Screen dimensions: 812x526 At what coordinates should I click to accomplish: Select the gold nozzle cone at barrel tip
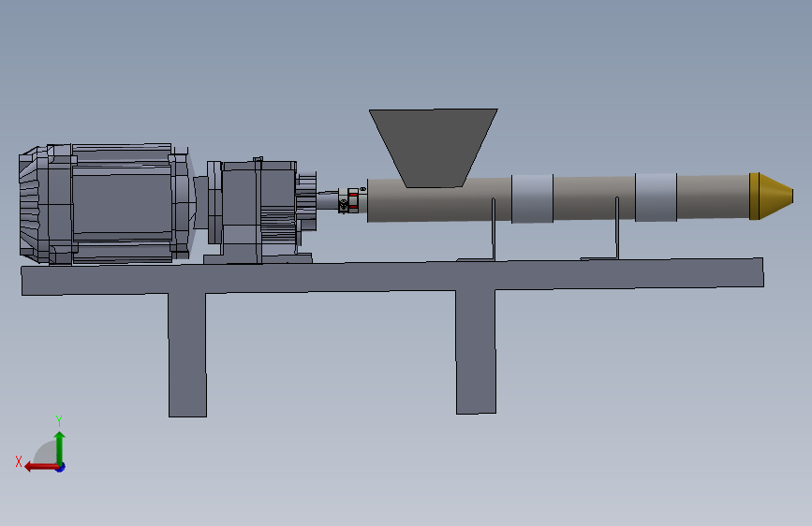point(771,197)
